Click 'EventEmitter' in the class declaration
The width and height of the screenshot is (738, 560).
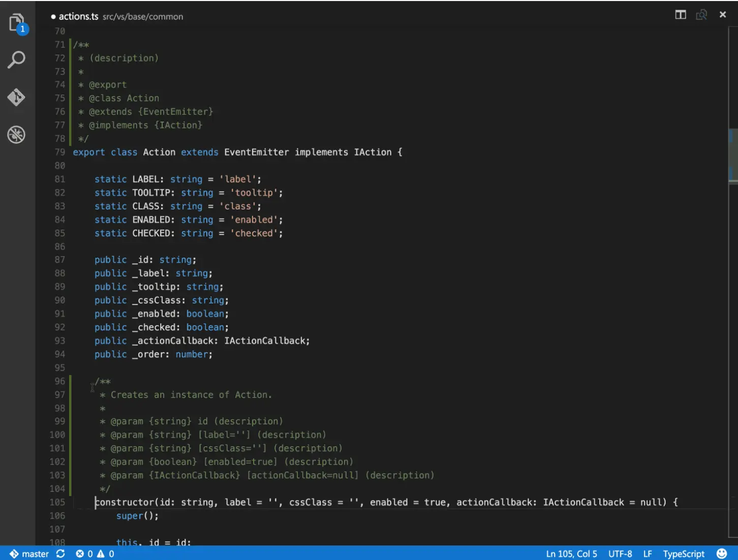[x=256, y=152]
